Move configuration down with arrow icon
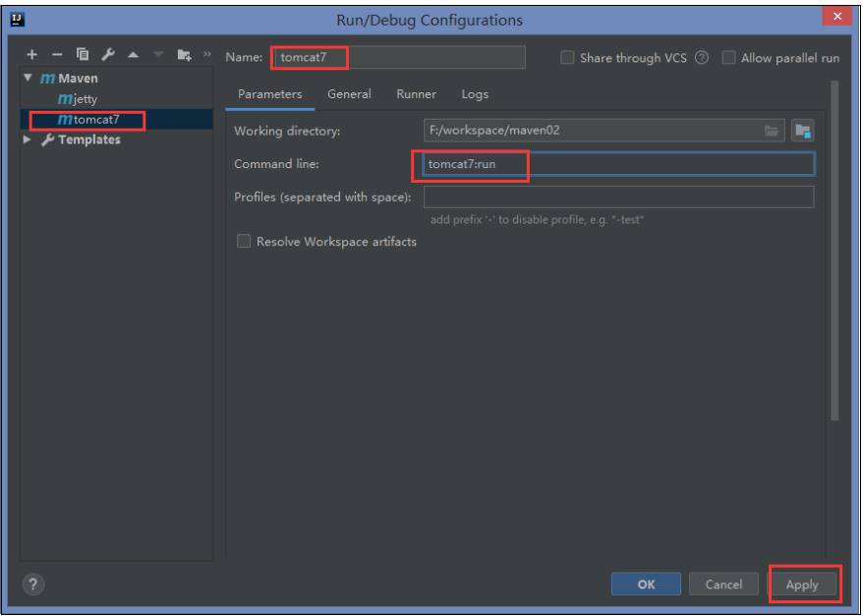 [x=158, y=54]
